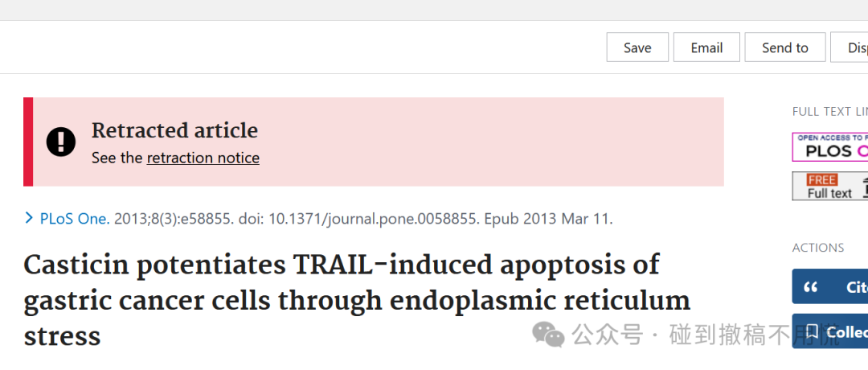Click the Email button

[x=706, y=47]
